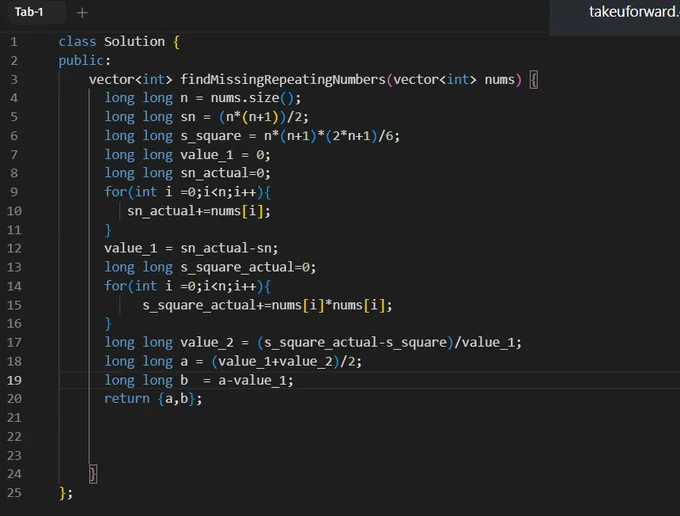Viewport: 680px width, 516px height.
Task: Click 's_square_actual+=nums[i]*nums[i];' statement
Action: click(267, 305)
